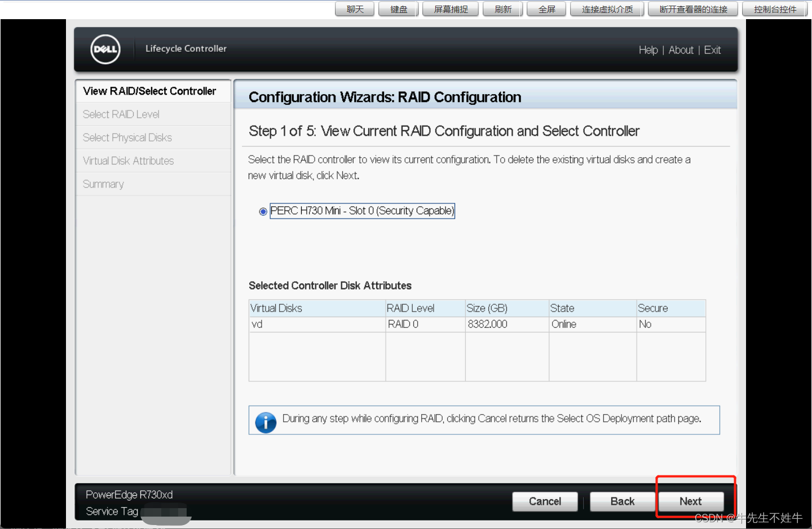Click the Step 1 of 5 heading
The height and width of the screenshot is (529, 812).
[444, 131]
